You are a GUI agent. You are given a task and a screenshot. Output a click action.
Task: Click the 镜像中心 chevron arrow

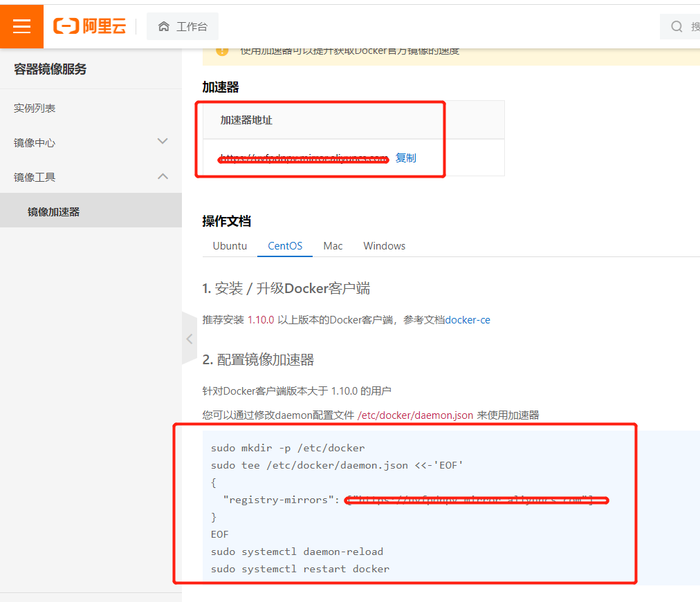click(x=163, y=142)
